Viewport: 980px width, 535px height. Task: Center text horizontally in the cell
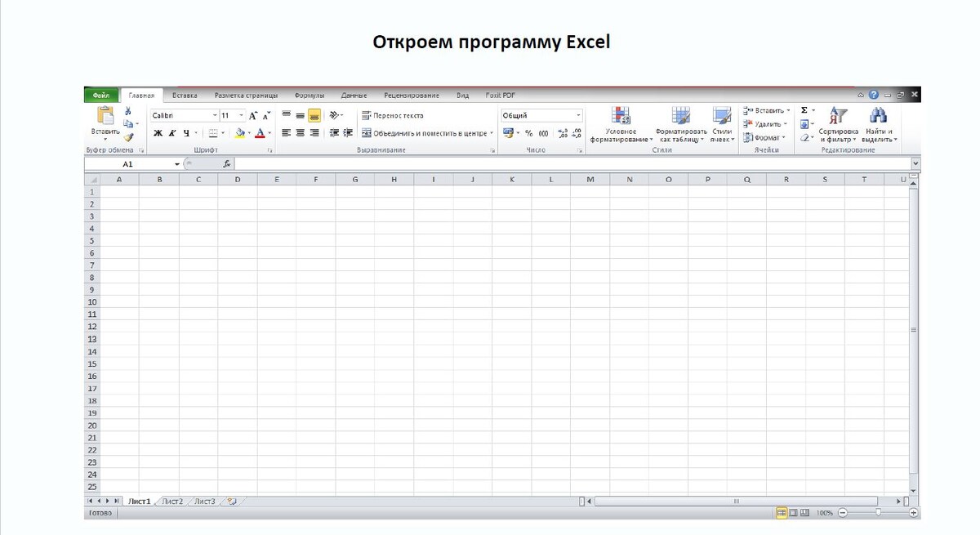300,133
